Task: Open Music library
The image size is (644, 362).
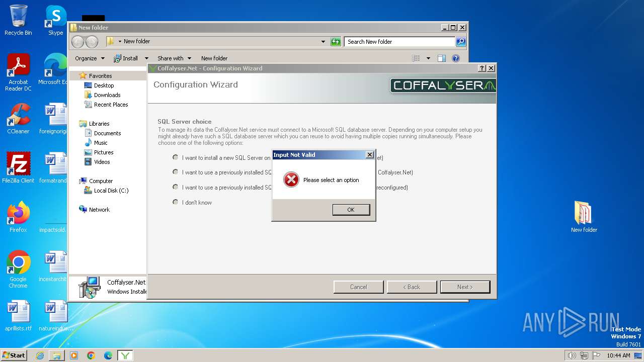Action: (101, 143)
